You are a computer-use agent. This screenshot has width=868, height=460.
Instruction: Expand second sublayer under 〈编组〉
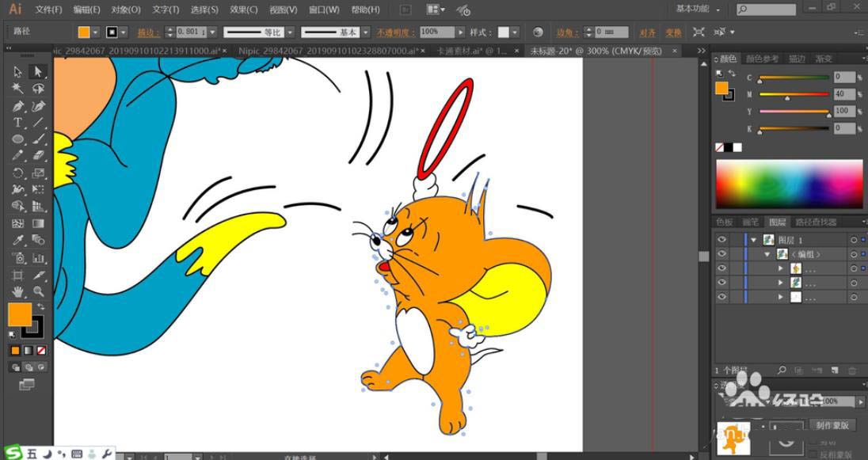pos(781,283)
